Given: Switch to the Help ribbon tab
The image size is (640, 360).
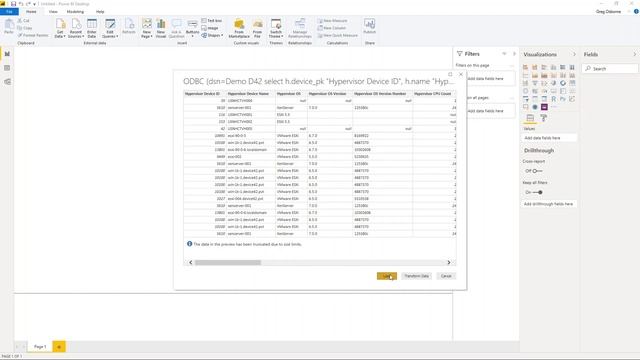Looking at the screenshot, I should click(100, 11).
